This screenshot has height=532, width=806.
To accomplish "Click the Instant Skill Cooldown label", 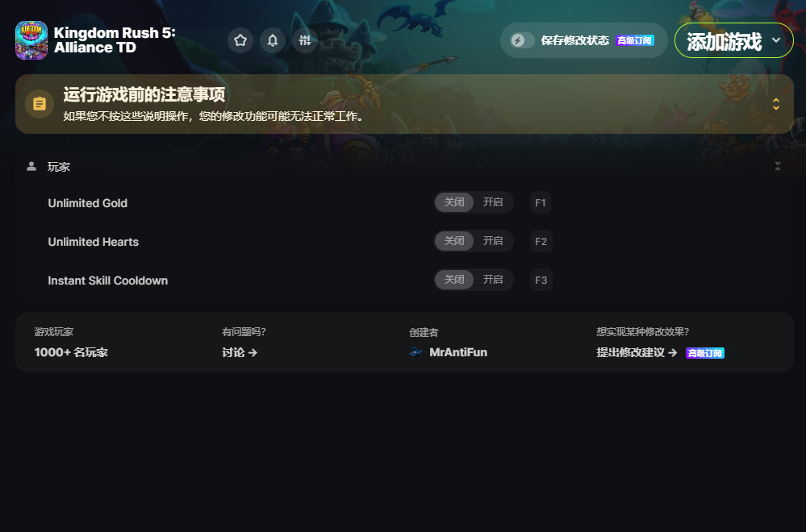I will click(x=107, y=281).
